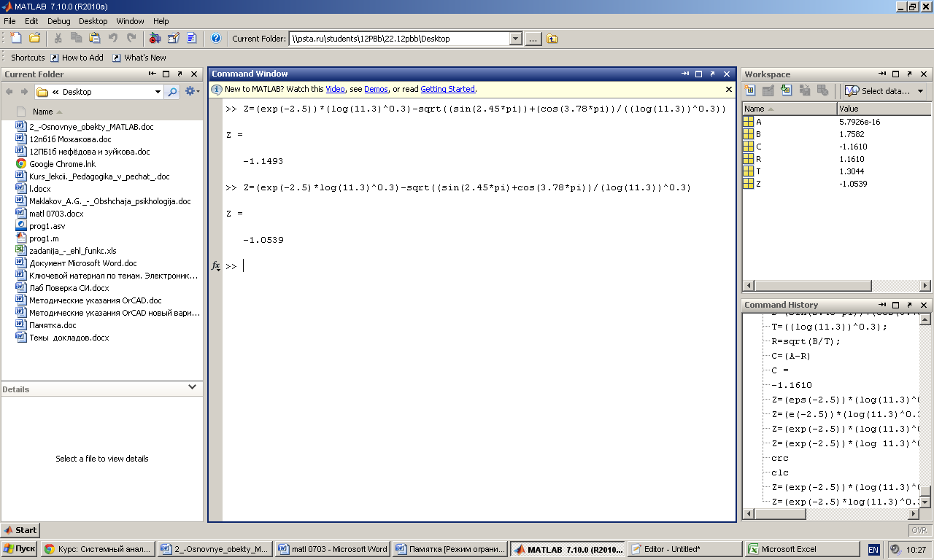Click the Workspace horizontal scrollbar
Image resolution: width=934 pixels, height=560 pixels.
pos(836,286)
